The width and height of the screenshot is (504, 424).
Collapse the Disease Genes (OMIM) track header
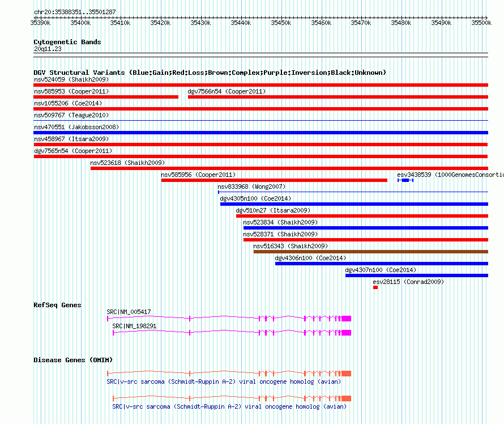73,360
